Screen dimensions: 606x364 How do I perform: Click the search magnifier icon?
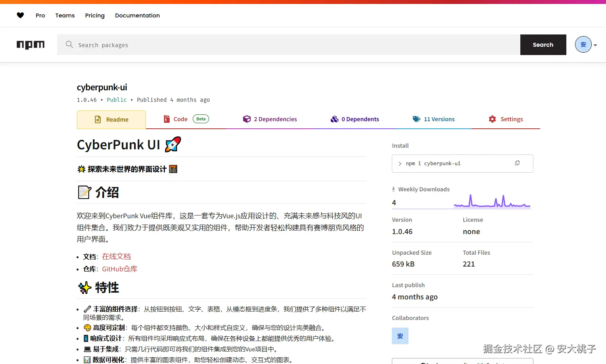pos(69,45)
